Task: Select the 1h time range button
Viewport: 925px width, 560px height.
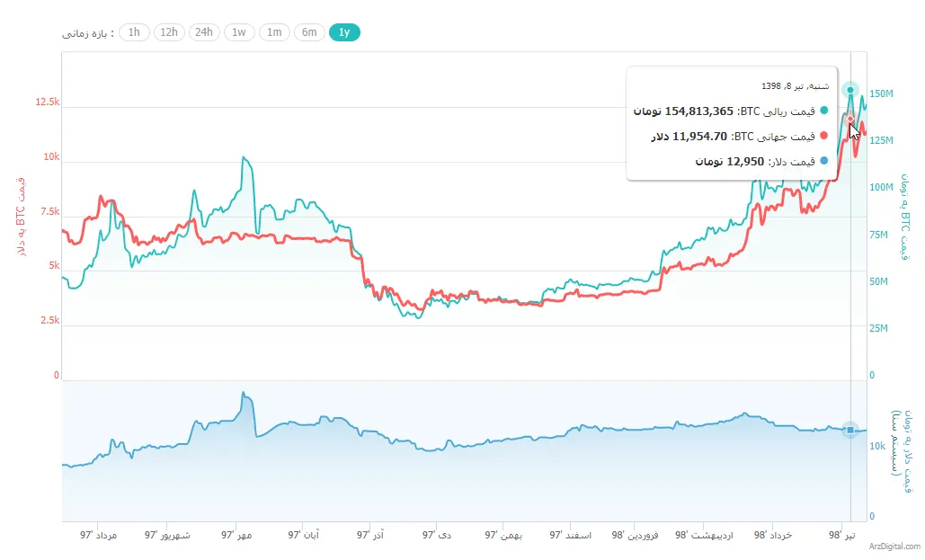Action: tap(134, 32)
